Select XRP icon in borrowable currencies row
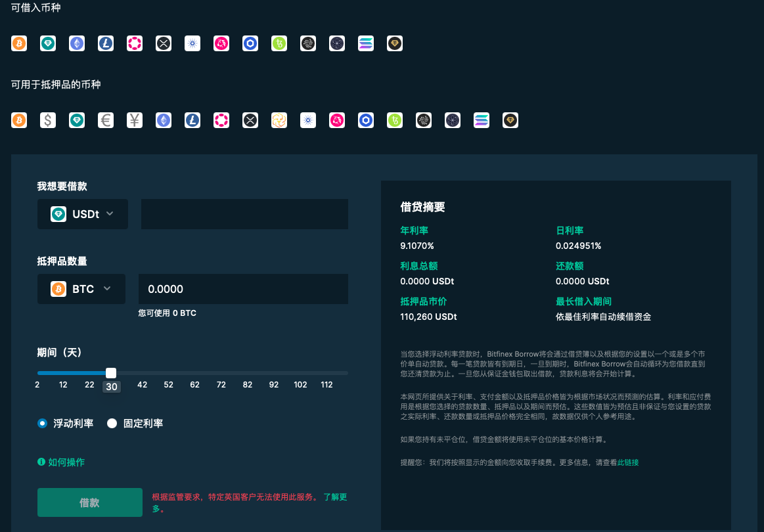The image size is (764, 532). pos(163,43)
